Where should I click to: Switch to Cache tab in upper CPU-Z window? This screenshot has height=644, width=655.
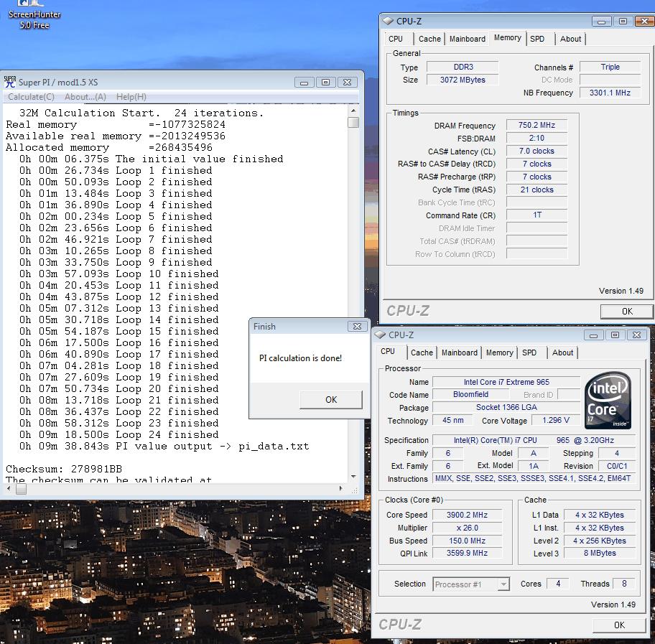(429, 39)
